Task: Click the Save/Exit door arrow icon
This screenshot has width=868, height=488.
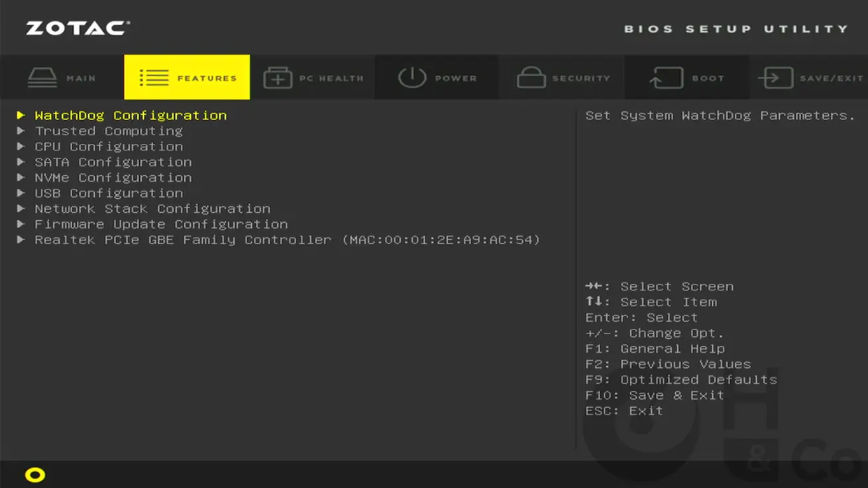Action: (775, 78)
